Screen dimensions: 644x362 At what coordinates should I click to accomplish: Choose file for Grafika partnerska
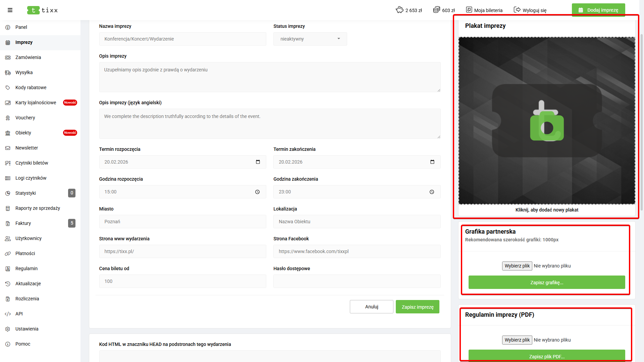pos(517,266)
